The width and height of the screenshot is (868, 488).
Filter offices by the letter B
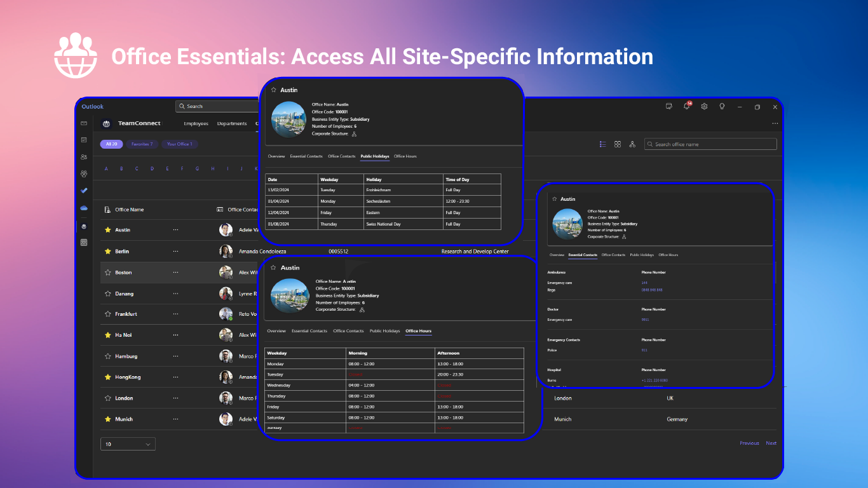(121, 168)
